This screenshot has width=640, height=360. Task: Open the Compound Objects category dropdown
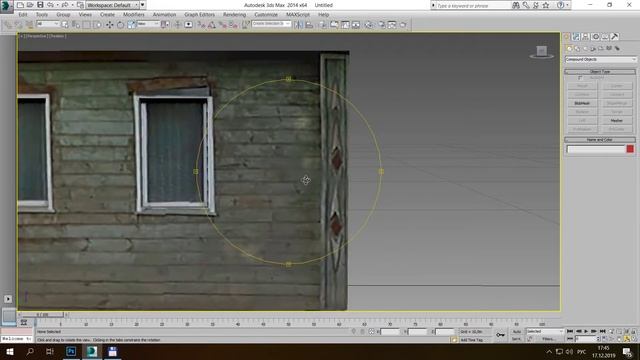pyautogui.click(x=600, y=60)
